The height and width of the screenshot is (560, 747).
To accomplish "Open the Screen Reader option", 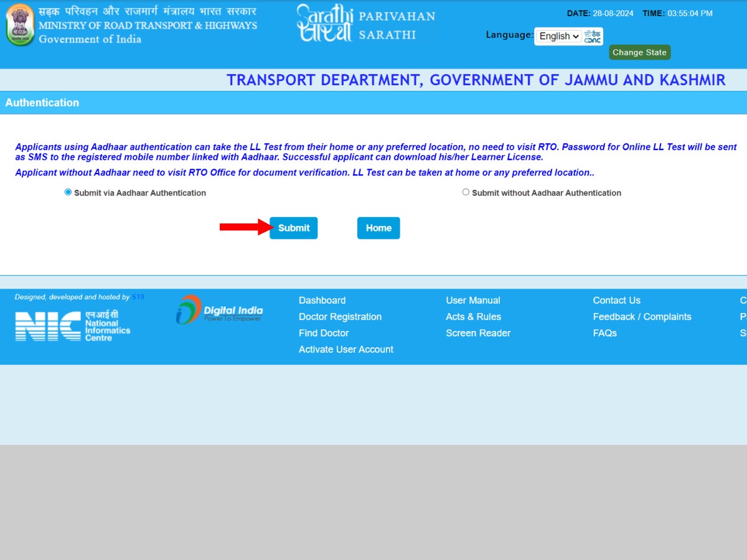I will point(478,333).
